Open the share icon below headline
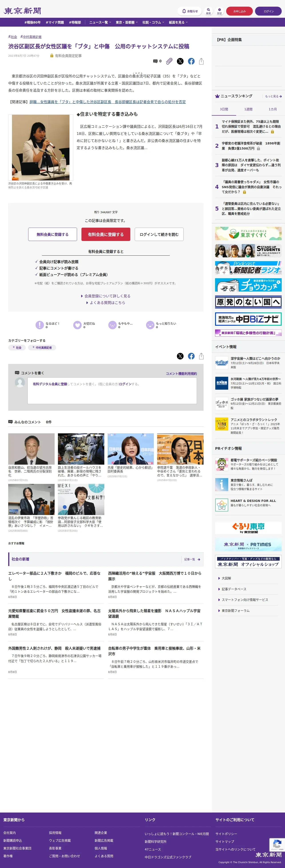This screenshot has height=868, width=285. pyautogui.click(x=201, y=61)
